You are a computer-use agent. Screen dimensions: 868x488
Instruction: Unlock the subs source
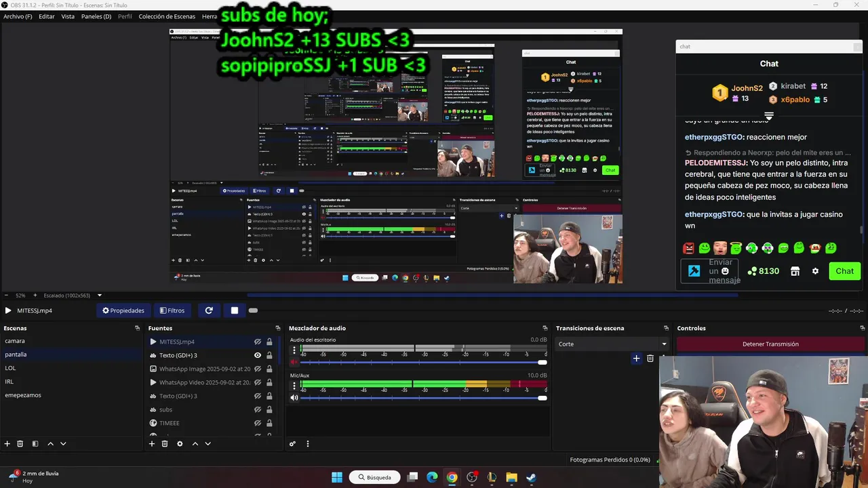pyautogui.click(x=269, y=409)
